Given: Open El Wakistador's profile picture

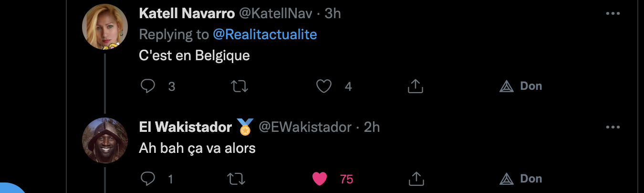Looking at the screenshot, I should pyautogui.click(x=105, y=140).
